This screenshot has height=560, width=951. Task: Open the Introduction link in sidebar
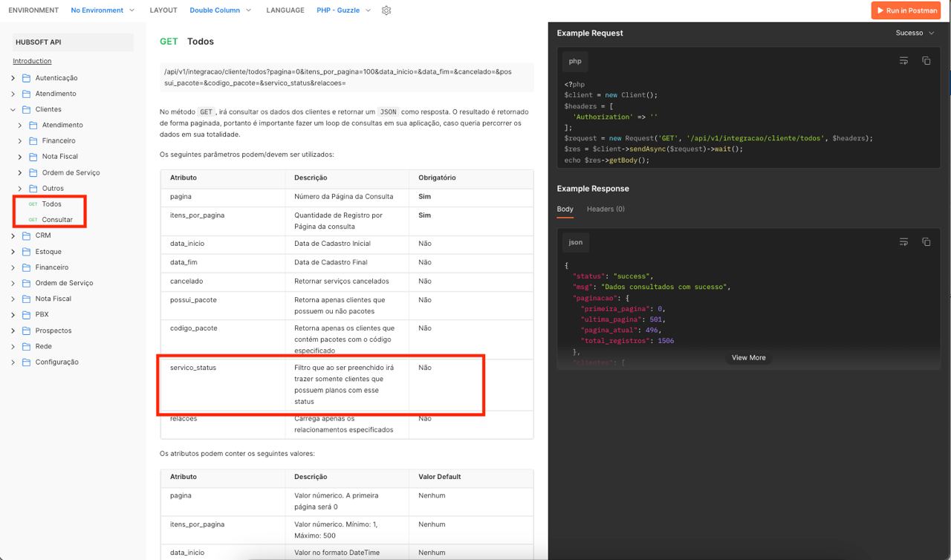coord(32,61)
